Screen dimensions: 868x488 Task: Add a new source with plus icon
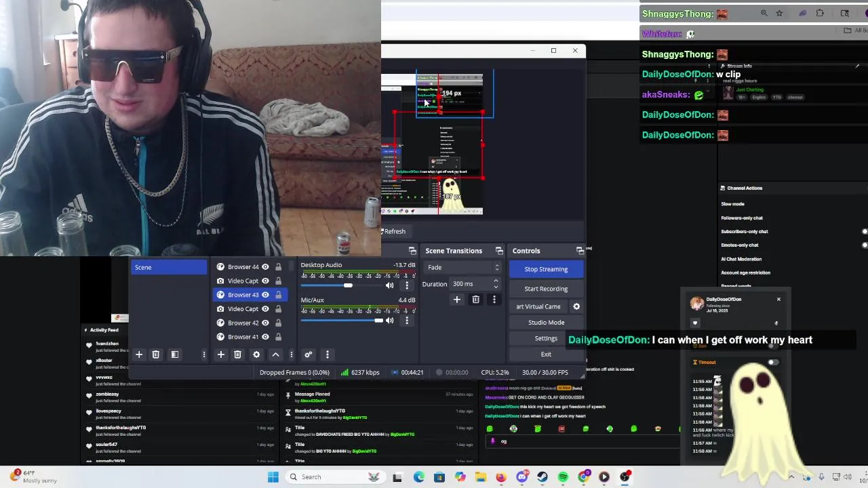[x=220, y=354]
